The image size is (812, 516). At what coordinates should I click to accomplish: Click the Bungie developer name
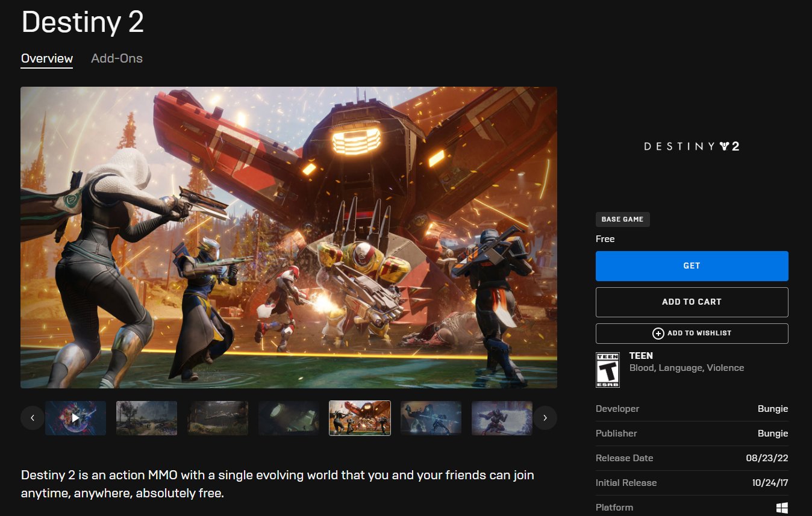tap(773, 409)
